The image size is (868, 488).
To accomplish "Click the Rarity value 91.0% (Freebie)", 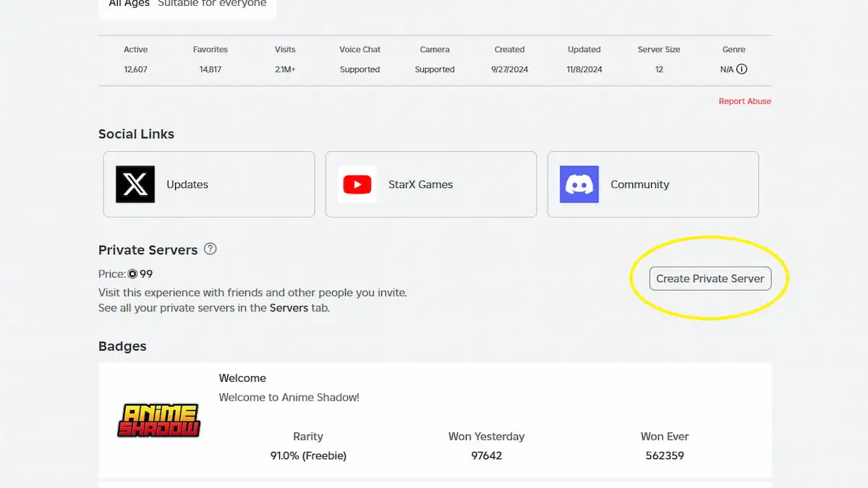I will pyautogui.click(x=308, y=455).
